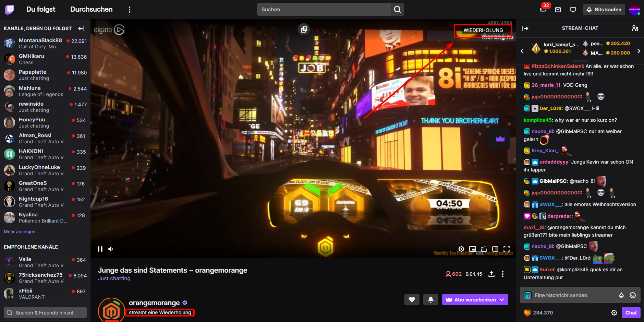The width and height of the screenshot is (644, 322).
Task: Collapse the followed channels sidebar
Action: coord(81,28)
